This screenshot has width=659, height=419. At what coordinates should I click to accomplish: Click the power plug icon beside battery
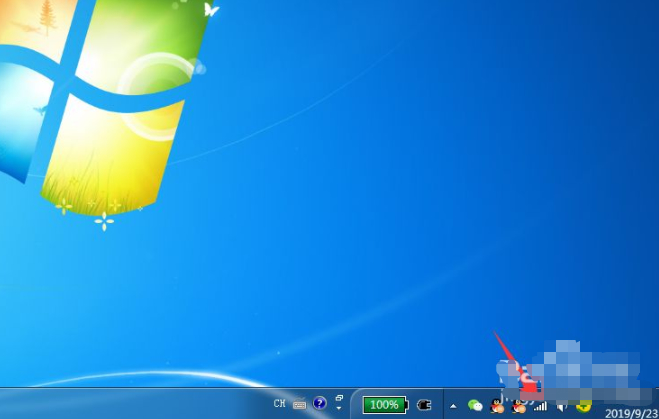pyautogui.click(x=424, y=405)
